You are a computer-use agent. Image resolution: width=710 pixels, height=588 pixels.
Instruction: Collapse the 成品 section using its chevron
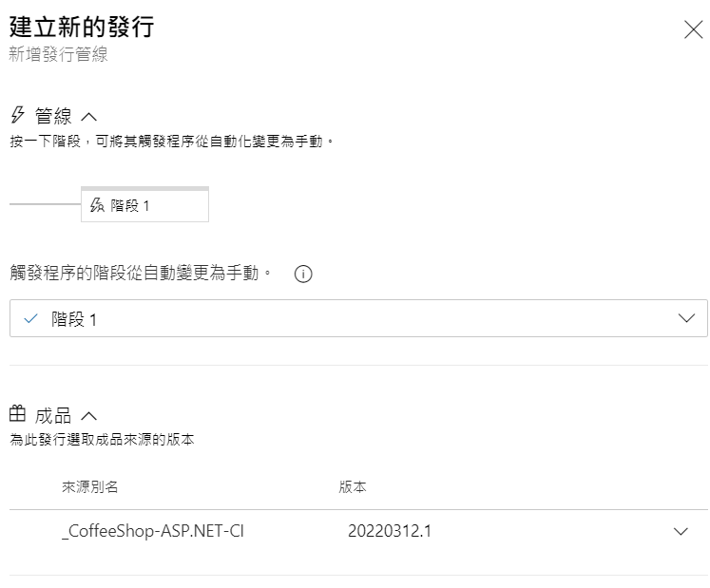89,415
